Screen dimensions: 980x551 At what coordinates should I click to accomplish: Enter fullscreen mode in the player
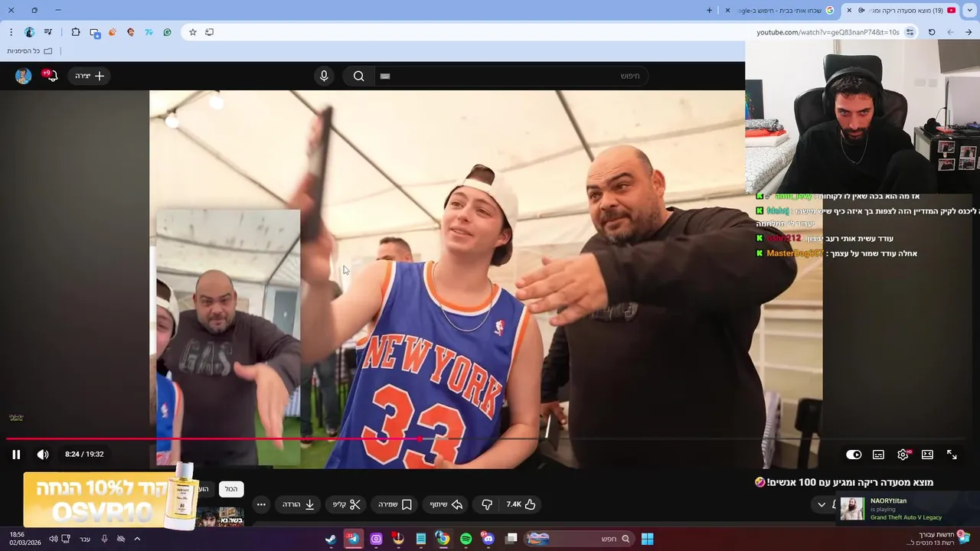coord(952,455)
